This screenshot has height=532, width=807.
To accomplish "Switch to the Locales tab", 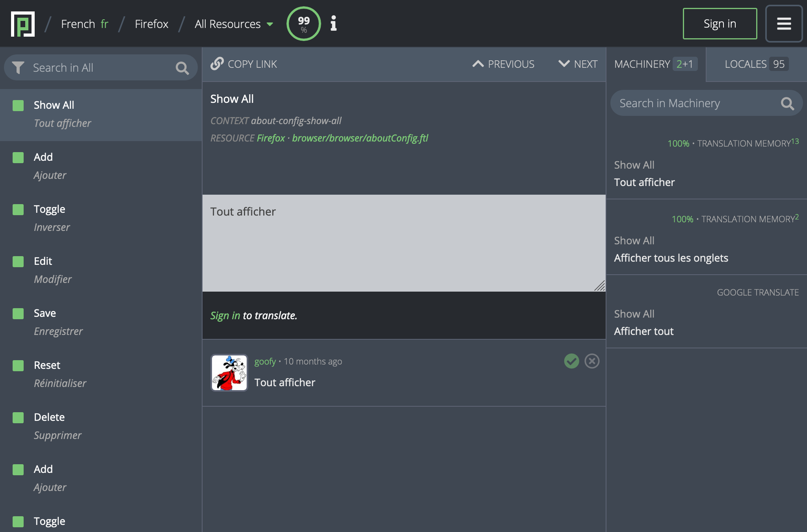I will tap(756, 64).
